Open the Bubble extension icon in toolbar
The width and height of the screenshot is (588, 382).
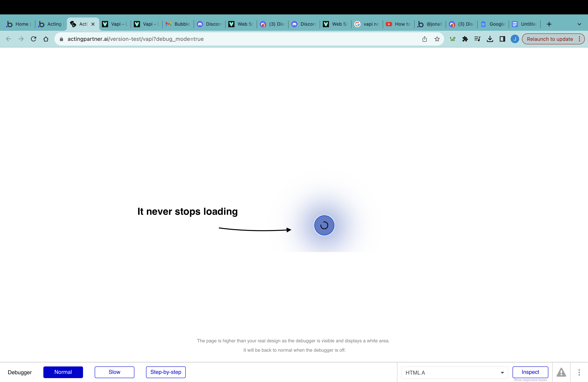click(x=452, y=39)
